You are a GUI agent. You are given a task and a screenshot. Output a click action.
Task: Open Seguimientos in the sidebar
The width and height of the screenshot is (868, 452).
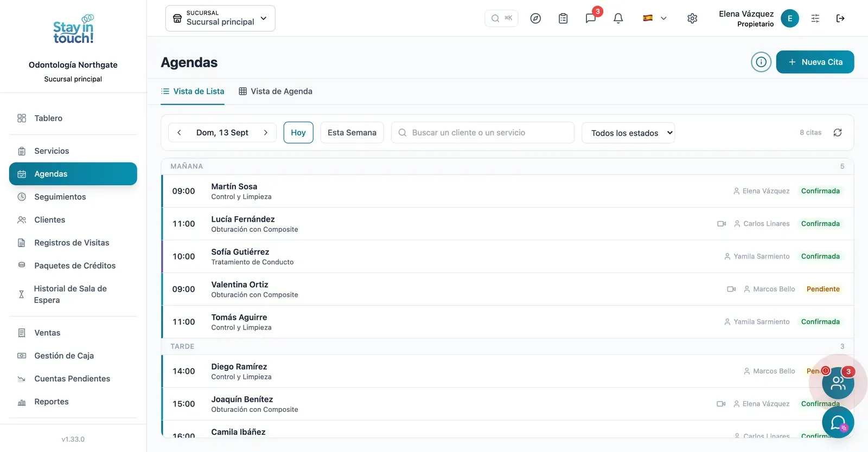pos(73,197)
